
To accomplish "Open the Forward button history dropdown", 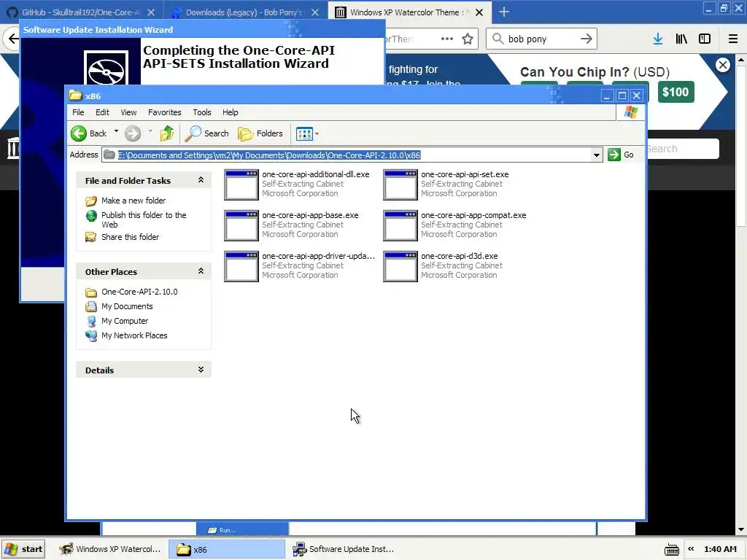I will pyautogui.click(x=150, y=131).
